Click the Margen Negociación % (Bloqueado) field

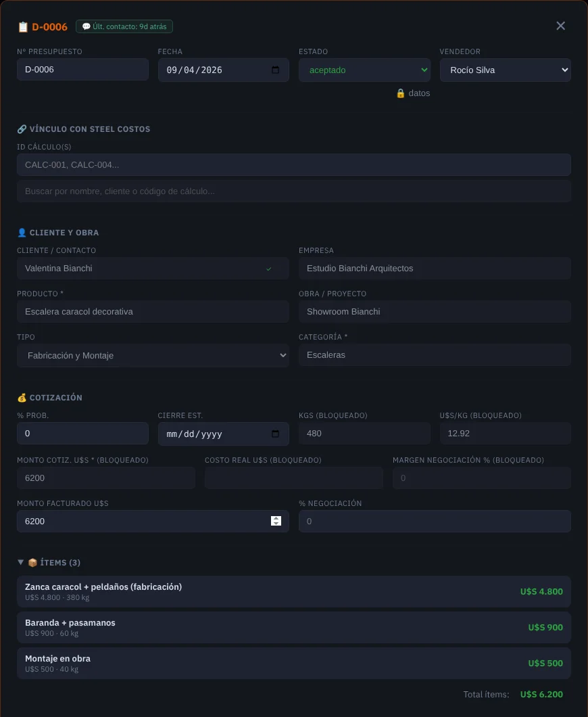point(482,478)
